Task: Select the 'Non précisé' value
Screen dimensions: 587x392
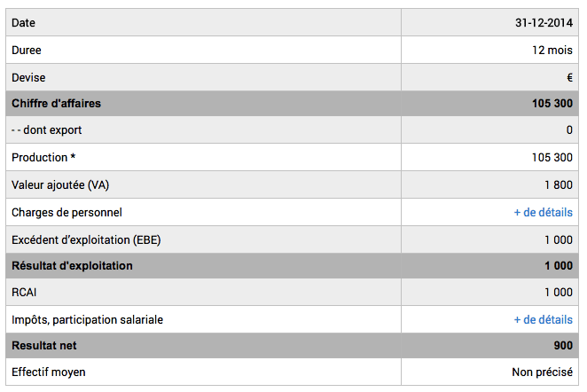Action: (542, 372)
